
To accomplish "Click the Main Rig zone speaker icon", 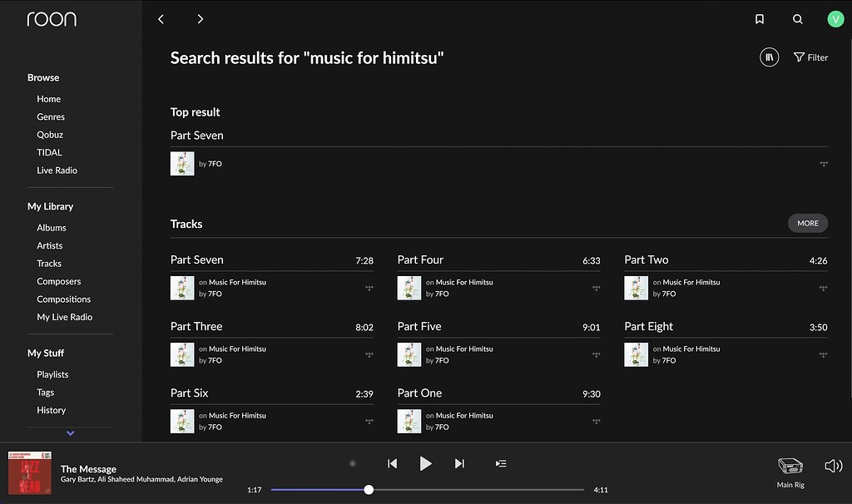I will pos(789,464).
